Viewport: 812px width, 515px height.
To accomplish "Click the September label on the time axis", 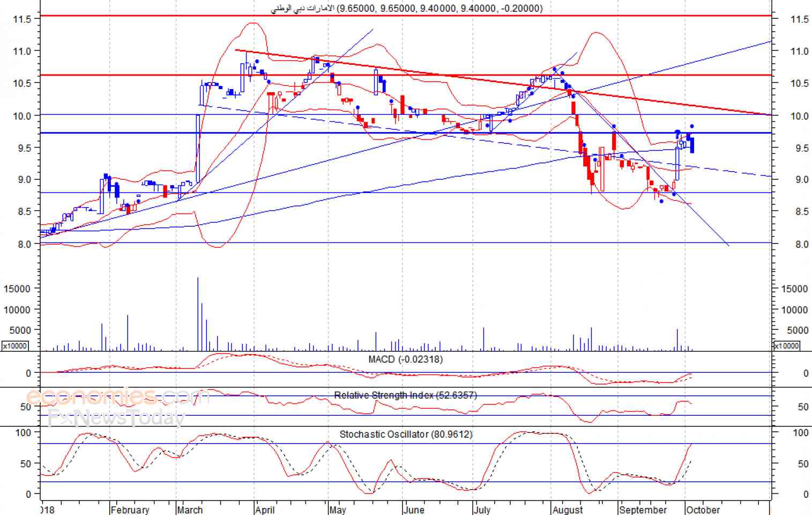I will [643, 510].
